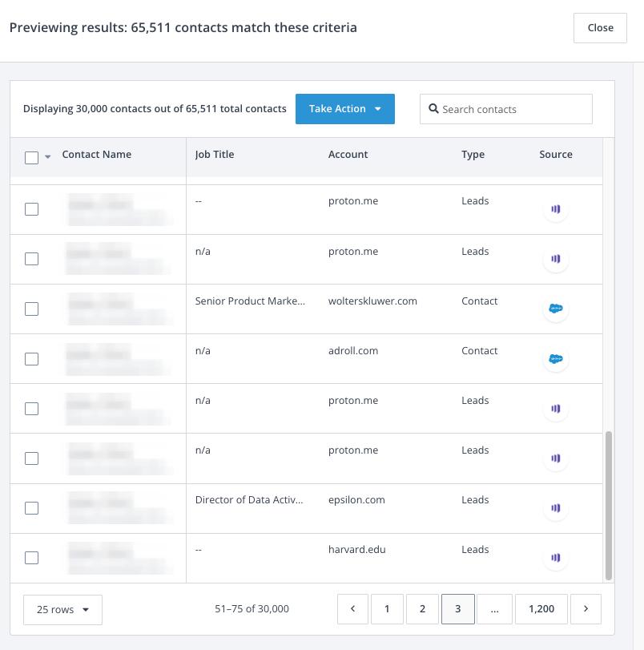Viewport: 644px width, 650px height.
Task: Go to next page with right chevron
Action: tap(586, 609)
